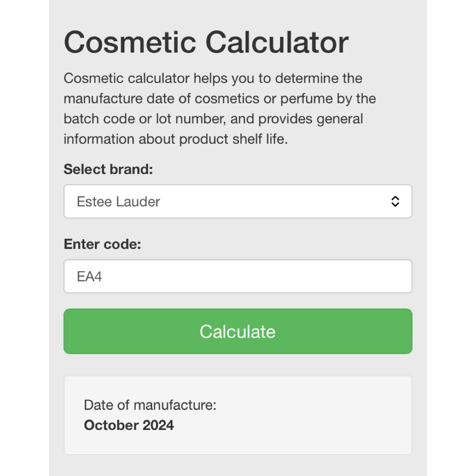Image resolution: width=476 pixels, height=476 pixels.
Task: Click the 'Date of manufacture:' text
Action: pyautogui.click(x=150, y=405)
